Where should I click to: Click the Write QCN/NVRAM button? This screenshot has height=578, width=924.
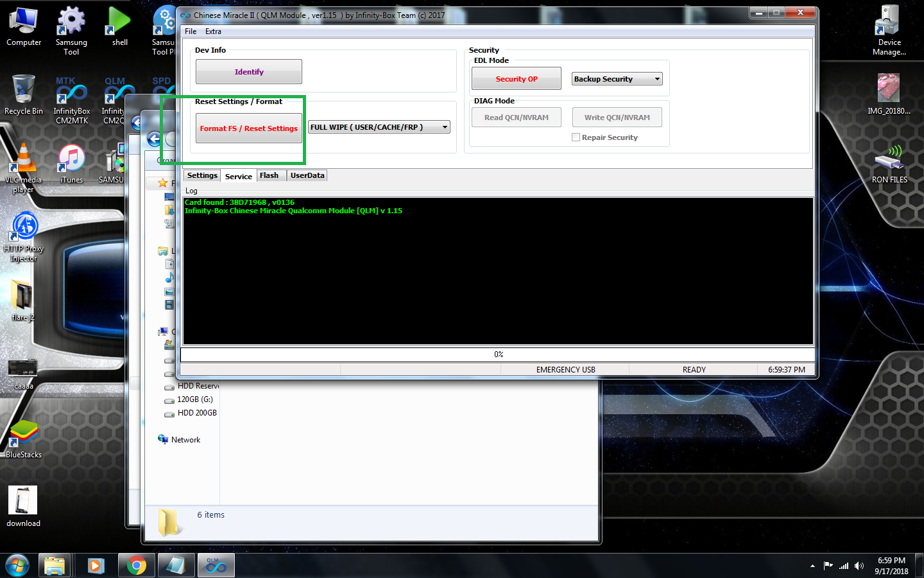tap(617, 118)
